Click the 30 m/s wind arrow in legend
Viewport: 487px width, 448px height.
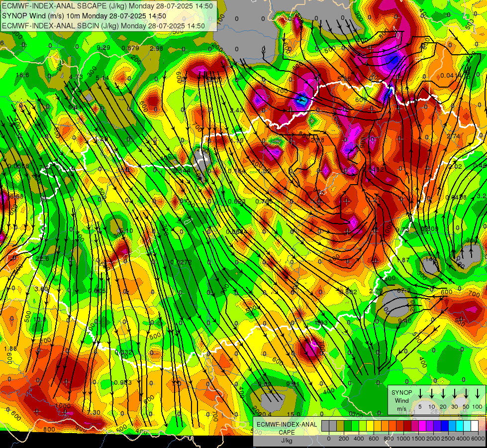454,393
